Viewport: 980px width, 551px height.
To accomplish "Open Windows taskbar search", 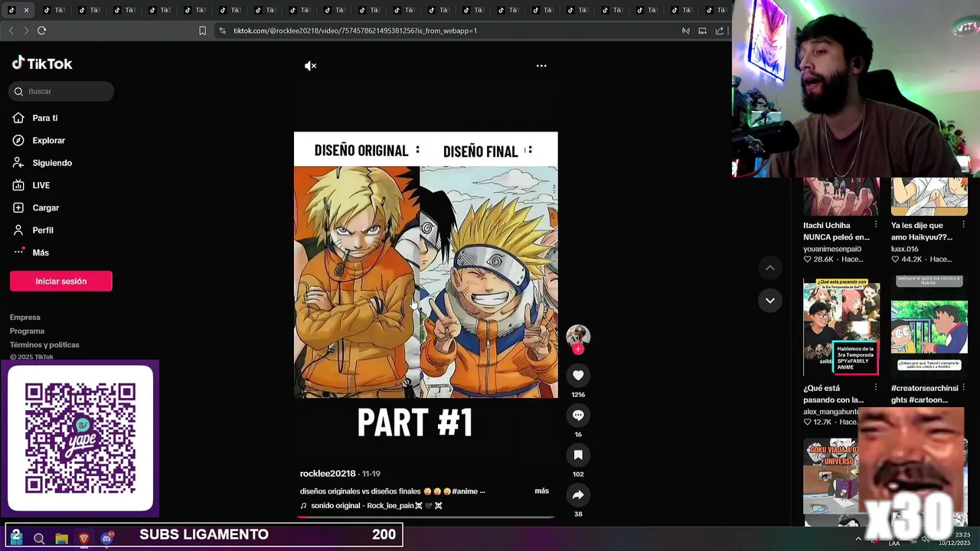I will (39, 538).
